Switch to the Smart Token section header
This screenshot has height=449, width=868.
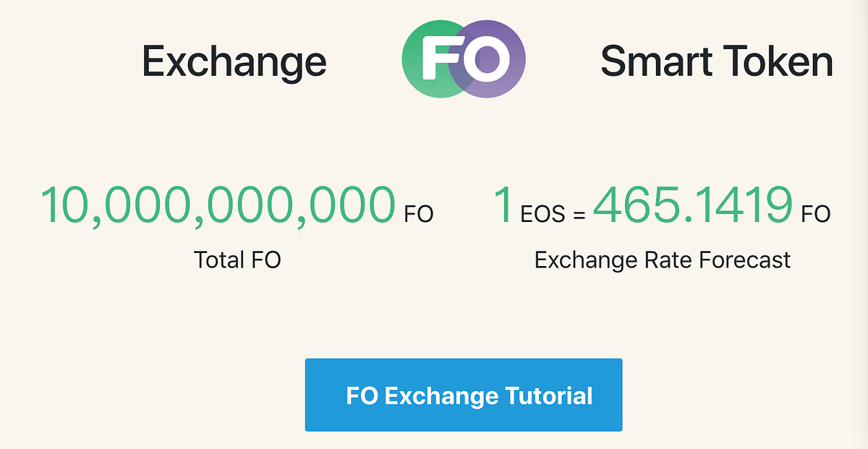(x=718, y=61)
